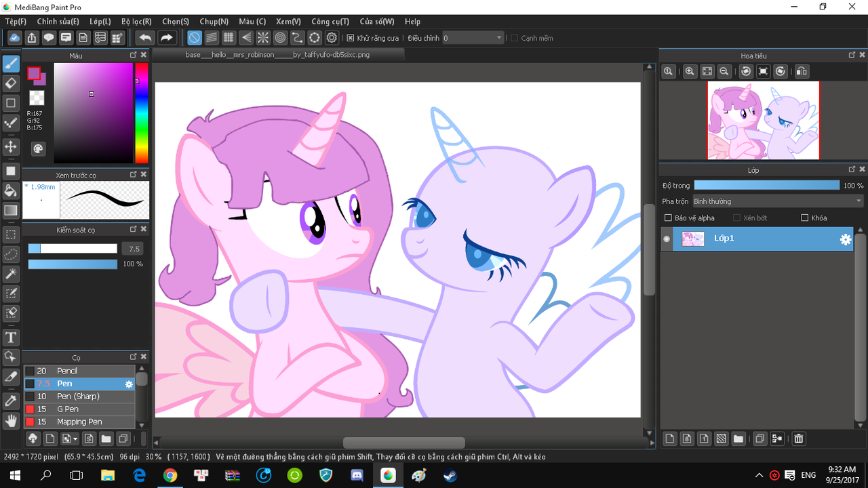
Task: Select the Lasso tool
Action: (11, 254)
